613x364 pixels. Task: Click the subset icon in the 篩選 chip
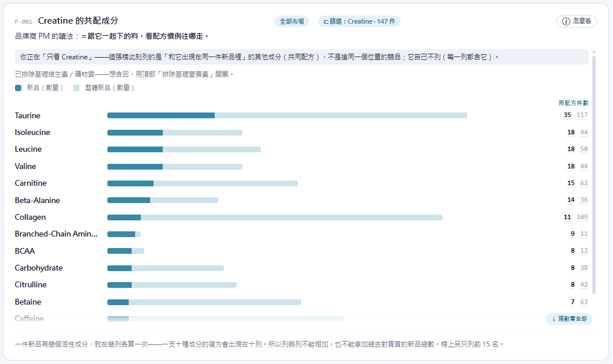(326, 21)
